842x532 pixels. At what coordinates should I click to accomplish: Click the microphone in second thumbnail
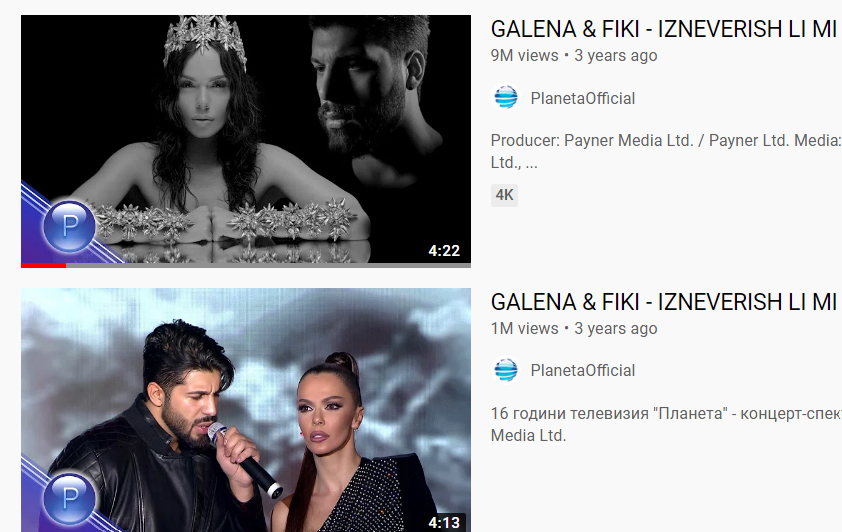pos(245,460)
